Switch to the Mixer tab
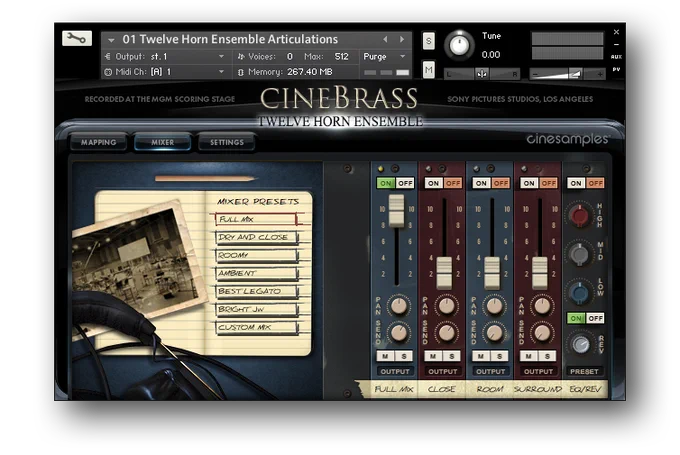 pyautogui.click(x=163, y=142)
